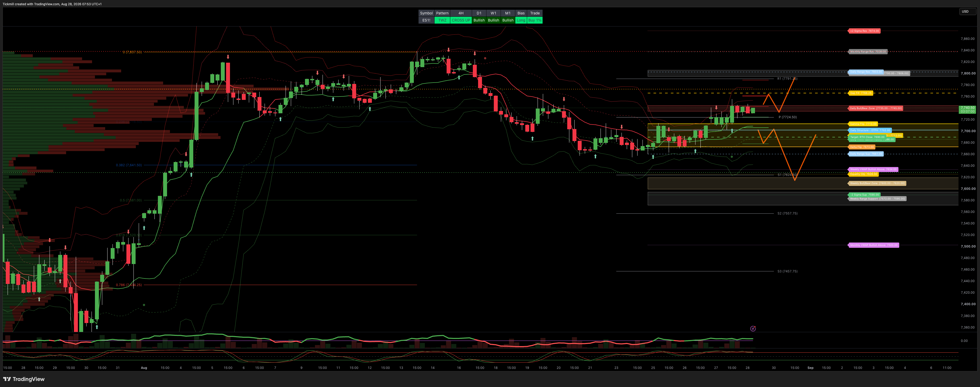Click the CROSS UP cell under 4H
This screenshot has width=980, height=387.
[461, 20]
